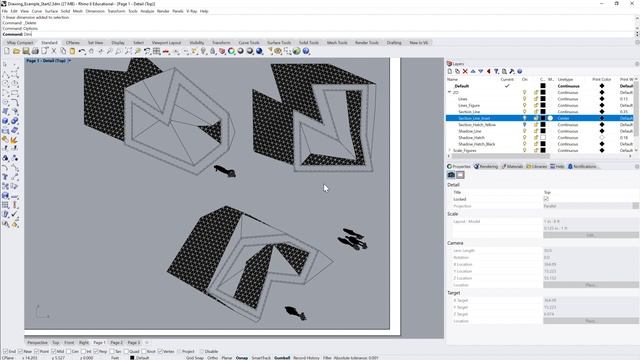Click the blue Rendered sphere icon
The height and width of the screenshot is (360, 640).
click(x=259, y=51)
